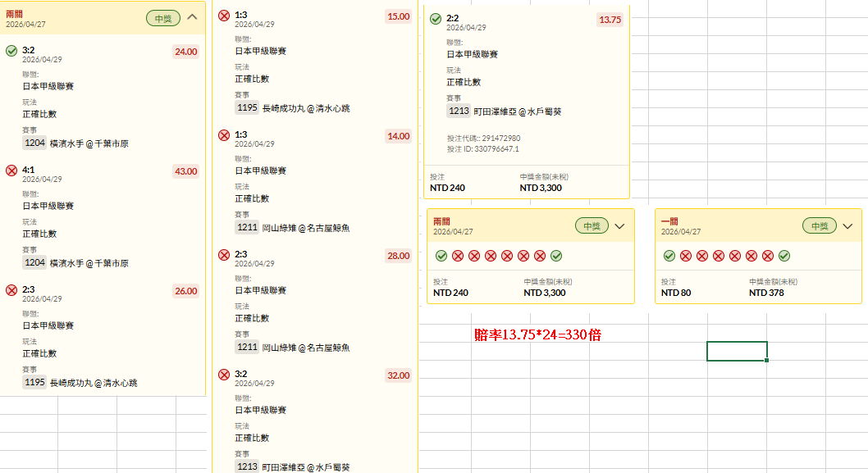Screen dimensions: 868x473
Task: Click the first green check in the 一關 card
Action: coord(669,256)
